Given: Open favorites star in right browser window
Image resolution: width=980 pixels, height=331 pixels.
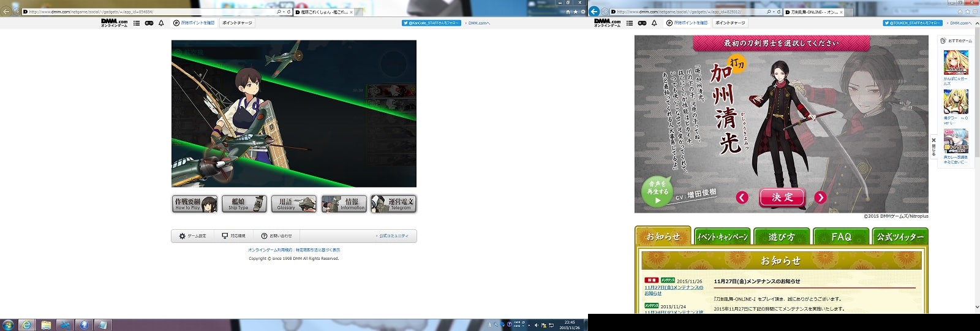Looking at the screenshot, I should click(x=969, y=12).
